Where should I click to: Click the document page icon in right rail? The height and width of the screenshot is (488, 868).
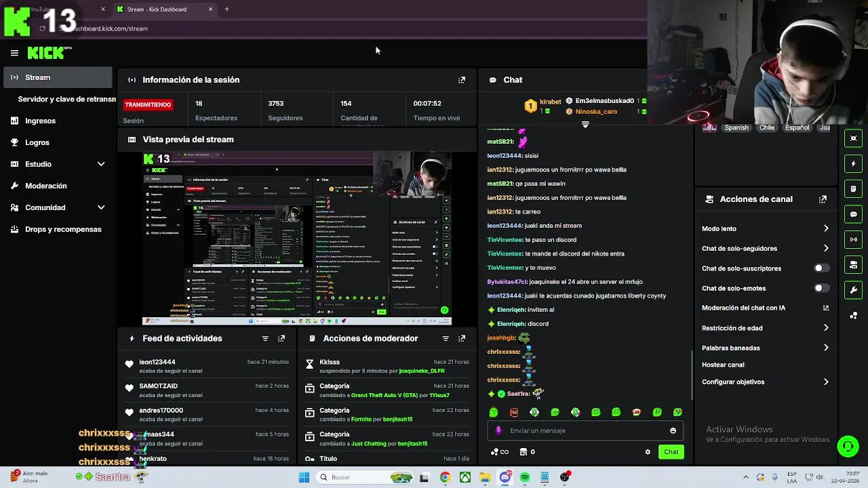854,188
